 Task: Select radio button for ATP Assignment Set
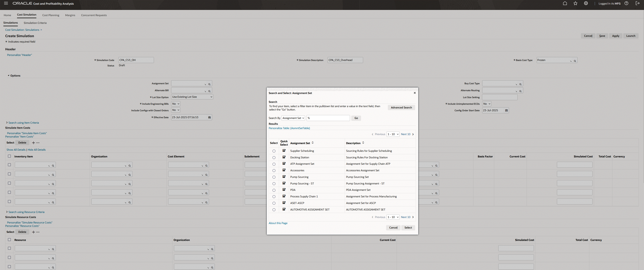[274, 164]
